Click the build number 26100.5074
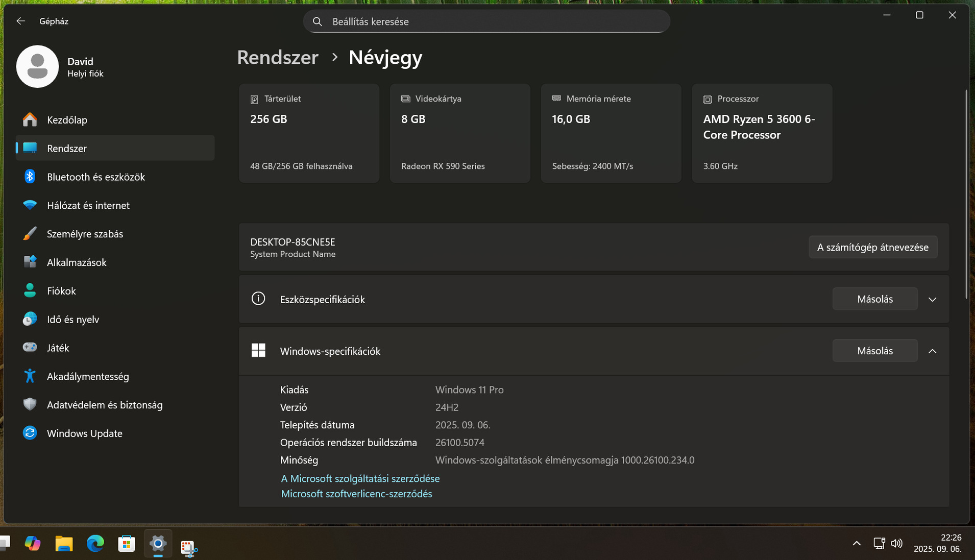 [459, 443]
